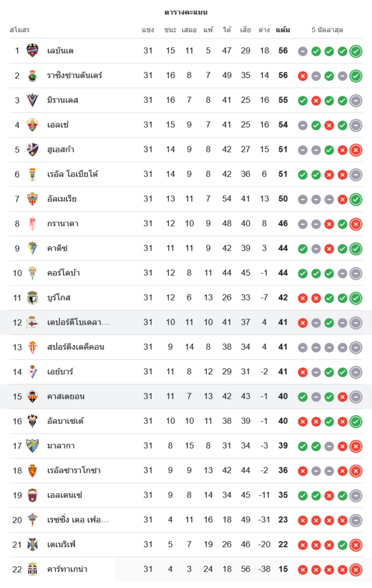This screenshot has width=372, height=588.
Task: Open the เอลเช่ (Elche) team link
Action: click(x=62, y=125)
